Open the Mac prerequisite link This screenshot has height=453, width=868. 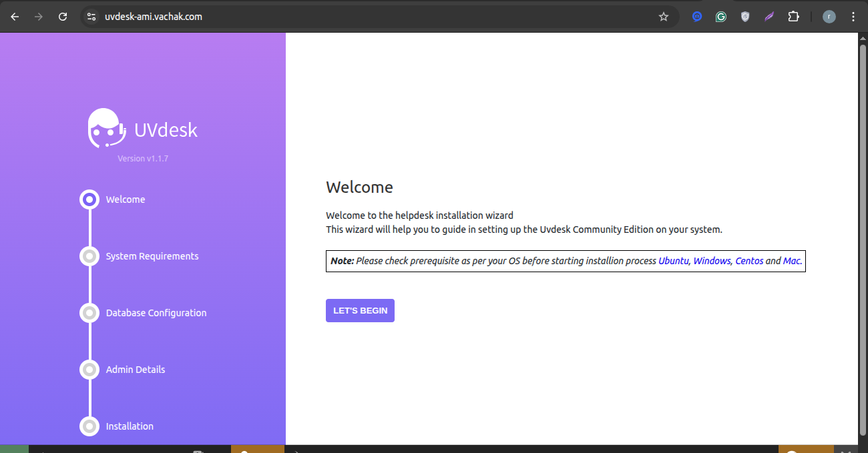(x=792, y=261)
